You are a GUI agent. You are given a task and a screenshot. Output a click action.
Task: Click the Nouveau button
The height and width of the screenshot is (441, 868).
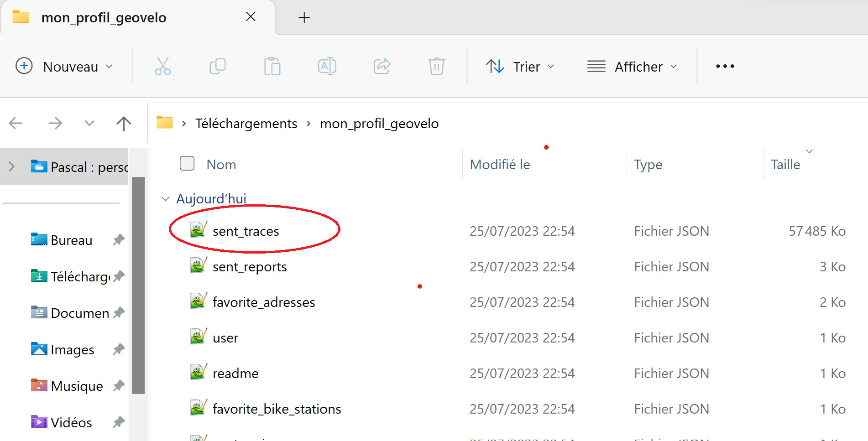point(64,66)
